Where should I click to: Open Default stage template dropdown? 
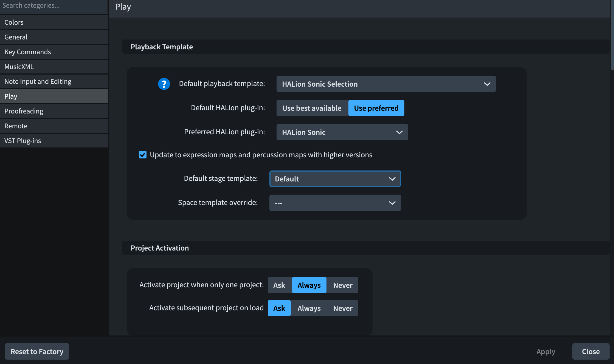tap(335, 179)
